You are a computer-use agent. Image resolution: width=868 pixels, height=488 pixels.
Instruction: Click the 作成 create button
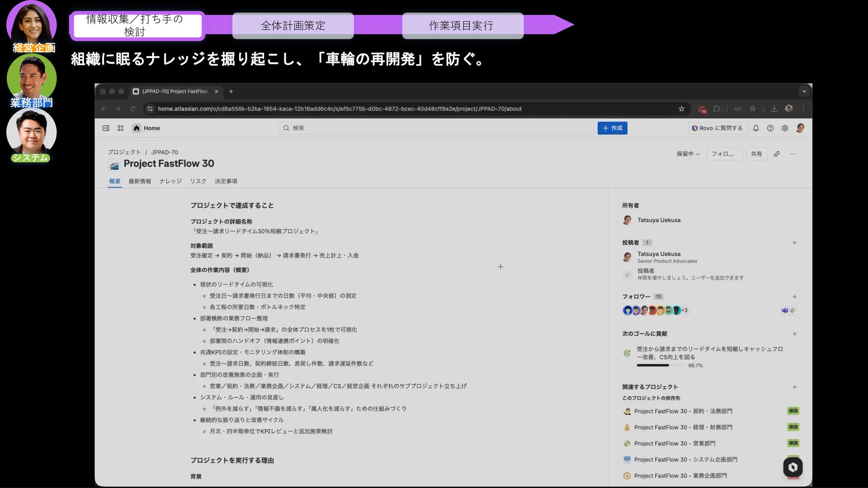612,128
